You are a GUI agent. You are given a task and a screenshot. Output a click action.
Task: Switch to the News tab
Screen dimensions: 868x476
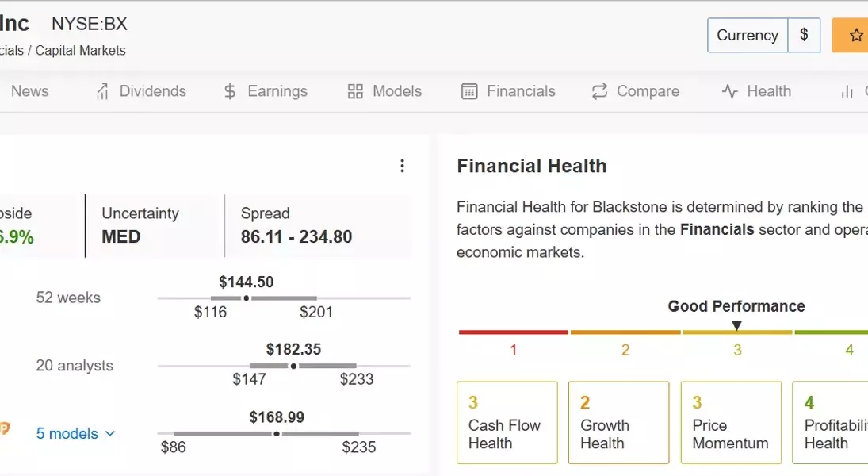tap(30, 91)
